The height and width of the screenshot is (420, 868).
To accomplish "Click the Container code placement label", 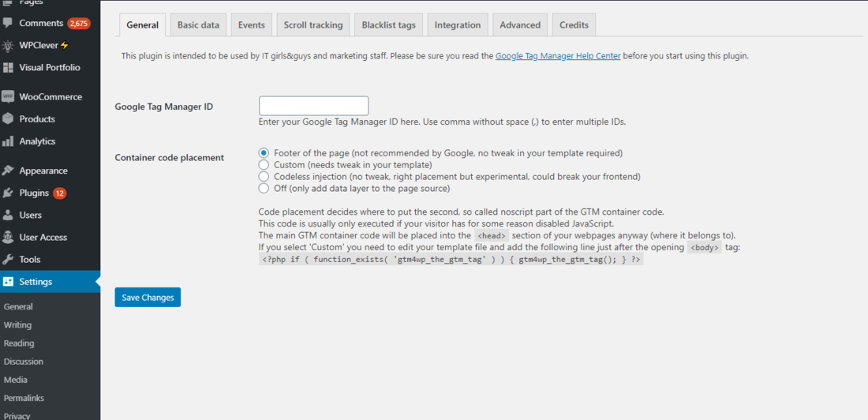I will point(170,157).
